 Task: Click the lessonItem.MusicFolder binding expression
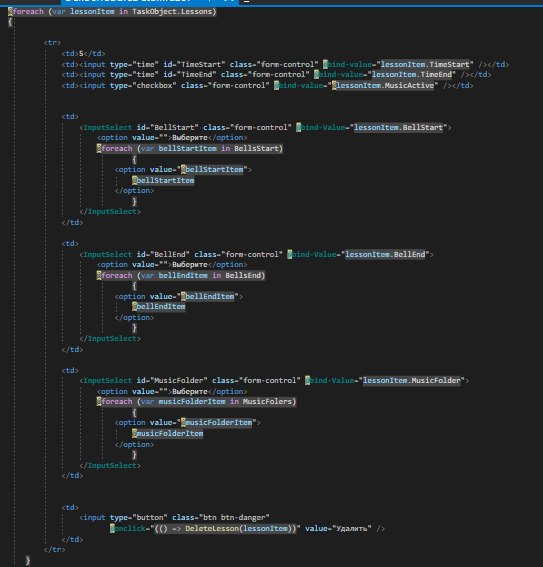pyautogui.click(x=412, y=380)
